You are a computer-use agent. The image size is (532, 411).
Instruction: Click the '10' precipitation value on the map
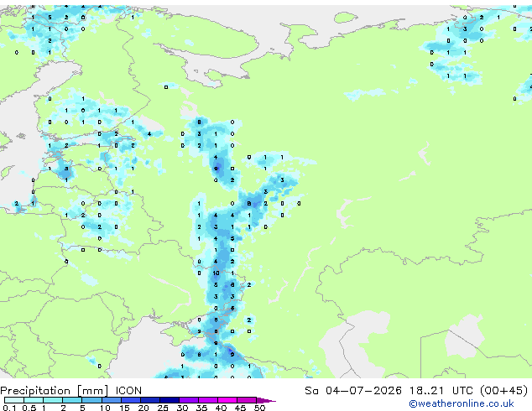tap(216, 273)
